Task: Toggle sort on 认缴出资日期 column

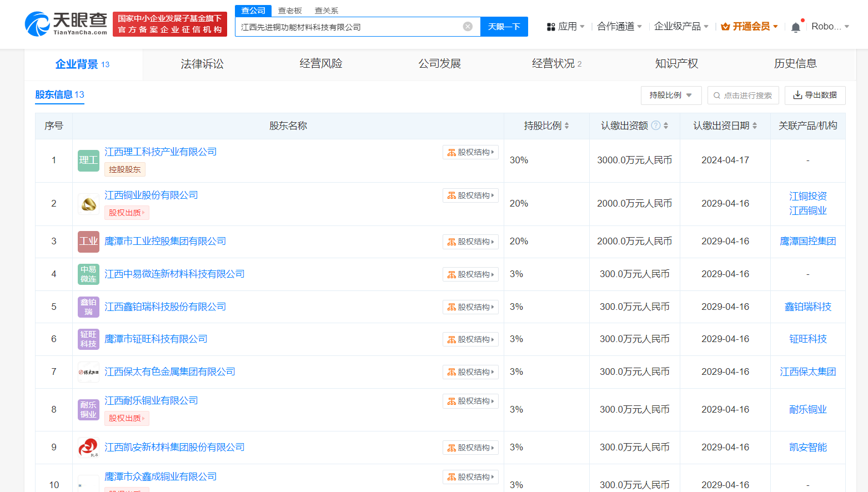Action: [755, 126]
